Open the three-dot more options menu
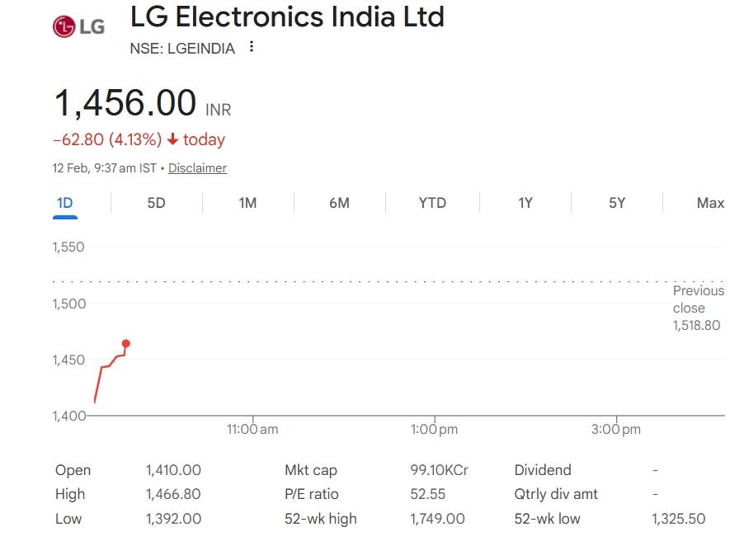744x560 pixels. (252, 47)
